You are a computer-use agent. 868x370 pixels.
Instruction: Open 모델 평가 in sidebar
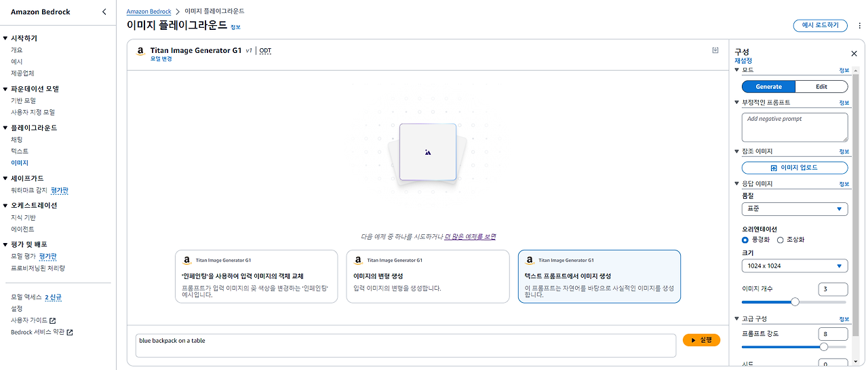[x=24, y=256]
